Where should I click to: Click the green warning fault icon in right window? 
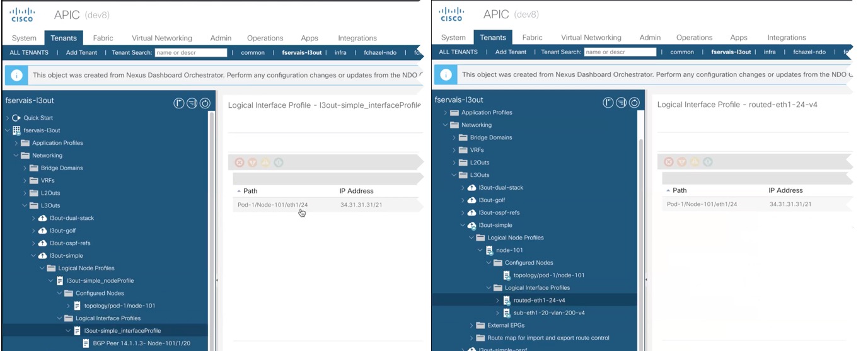click(x=708, y=162)
